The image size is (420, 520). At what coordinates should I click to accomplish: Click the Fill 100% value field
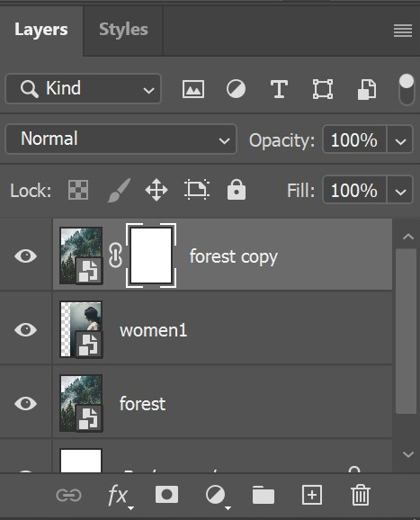click(x=354, y=190)
